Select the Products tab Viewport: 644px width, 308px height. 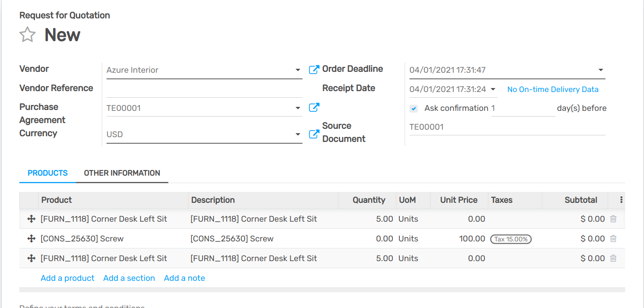point(47,173)
